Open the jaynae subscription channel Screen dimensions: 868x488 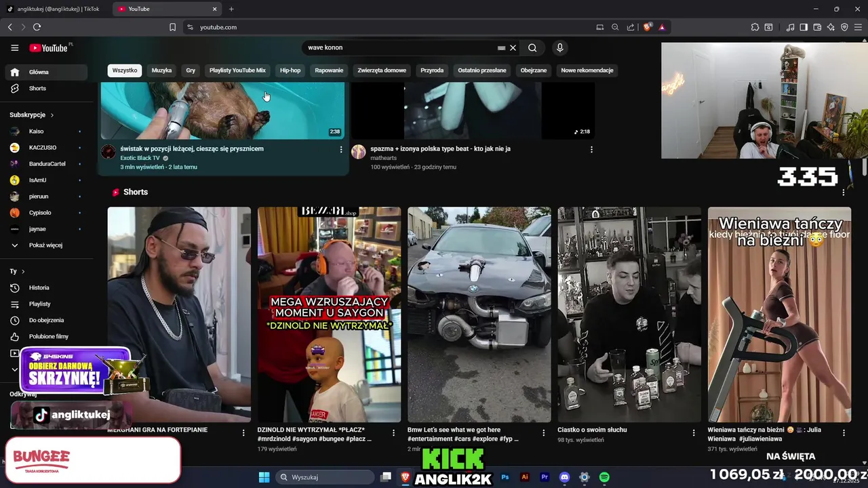click(x=46, y=229)
